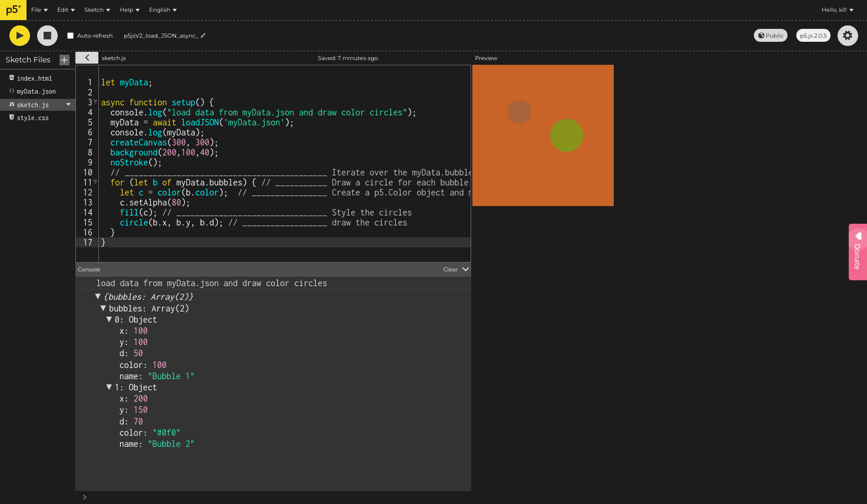Click the Donate heart tab
867x504 pixels.
coord(858,251)
